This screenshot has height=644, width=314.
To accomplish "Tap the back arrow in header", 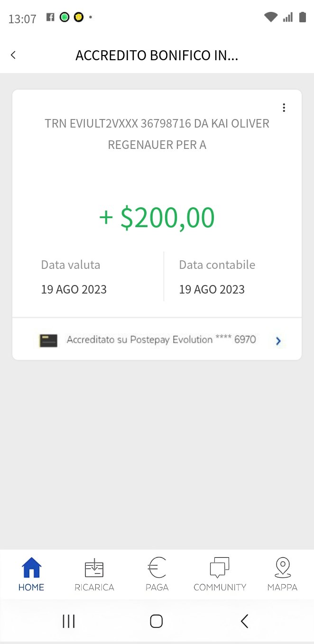I will click(x=13, y=55).
